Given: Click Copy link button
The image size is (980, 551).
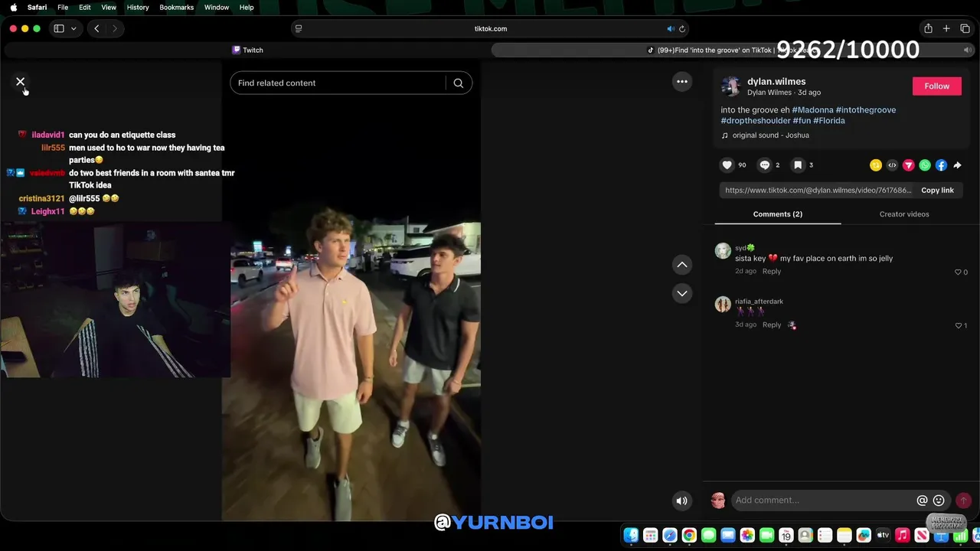Looking at the screenshot, I should click(x=937, y=191).
